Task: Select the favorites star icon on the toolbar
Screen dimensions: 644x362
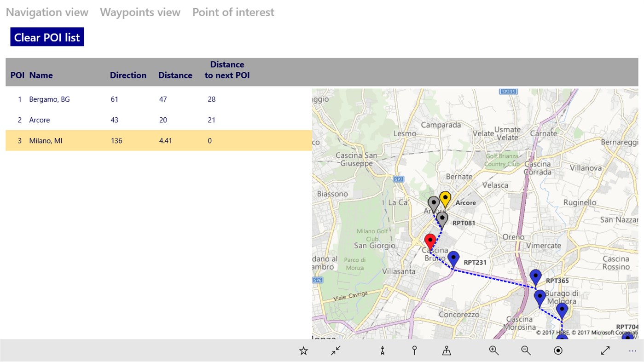Action: click(x=303, y=351)
